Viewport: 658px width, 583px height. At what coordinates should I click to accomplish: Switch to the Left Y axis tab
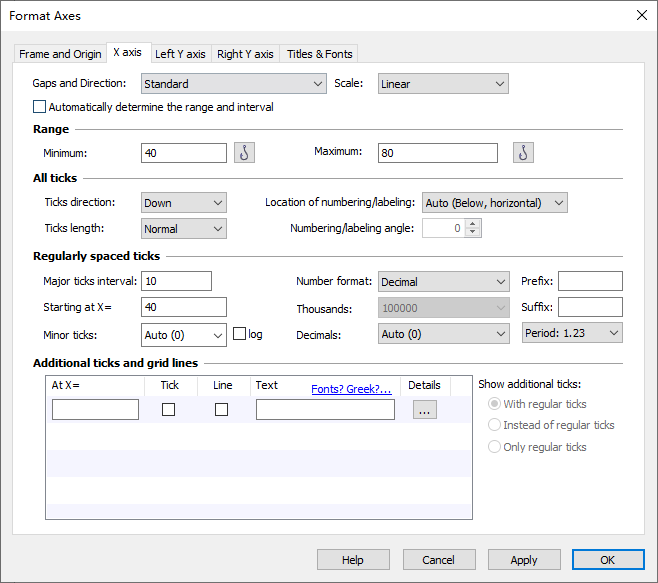(x=180, y=54)
